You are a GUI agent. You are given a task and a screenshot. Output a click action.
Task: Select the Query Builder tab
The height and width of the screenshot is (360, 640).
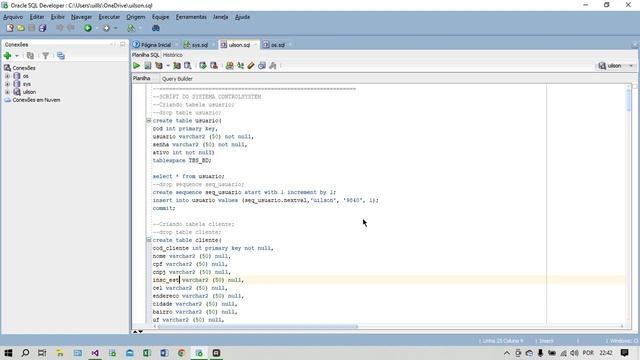pos(177,79)
